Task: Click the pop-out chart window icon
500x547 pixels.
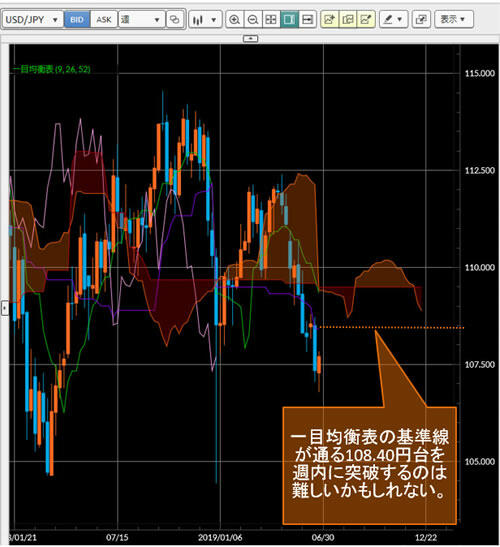Action: point(421,20)
